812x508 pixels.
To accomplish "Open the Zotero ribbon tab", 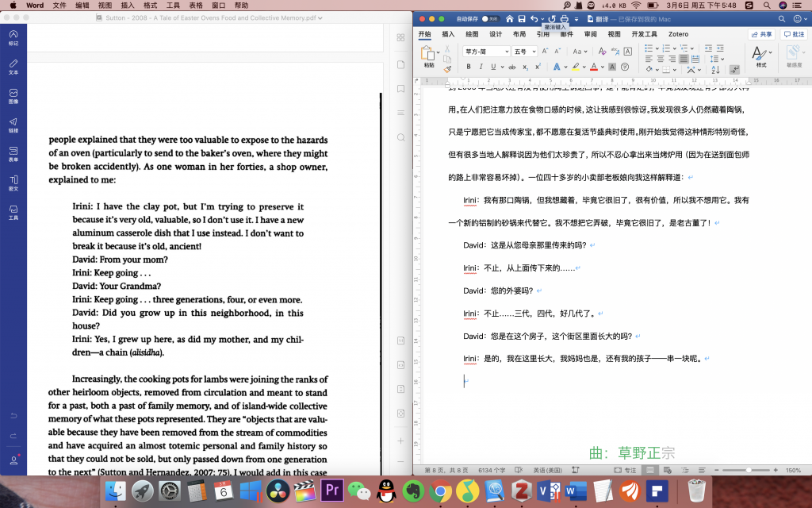I will [x=678, y=34].
